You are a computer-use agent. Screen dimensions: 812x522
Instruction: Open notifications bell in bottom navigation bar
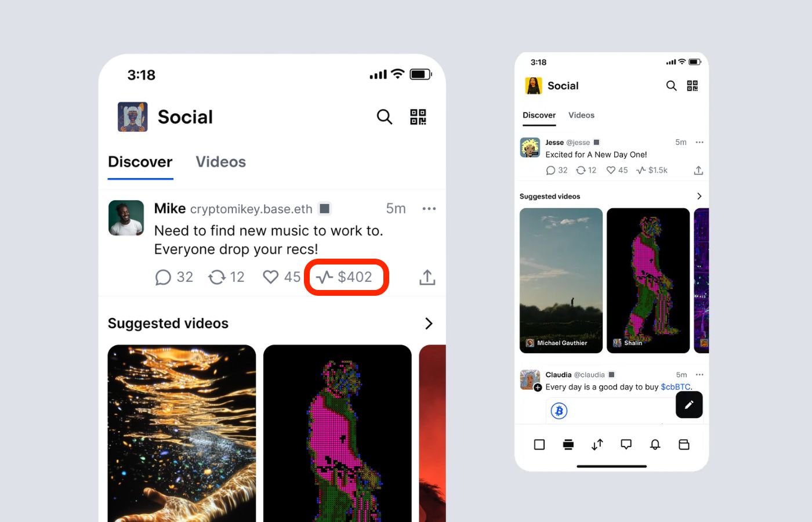pyautogui.click(x=655, y=444)
